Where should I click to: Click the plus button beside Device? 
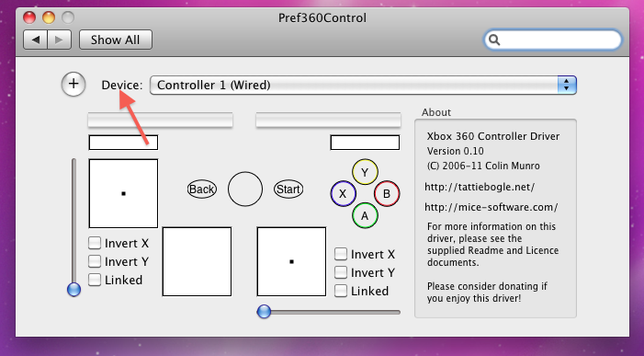73,85
